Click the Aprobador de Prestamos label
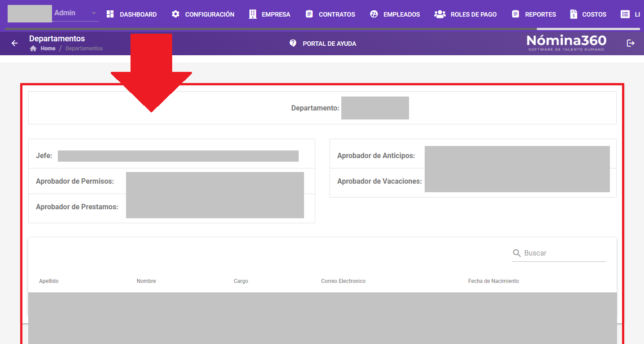The width and height of the screenshot is (644, 344). click(77, 207)
